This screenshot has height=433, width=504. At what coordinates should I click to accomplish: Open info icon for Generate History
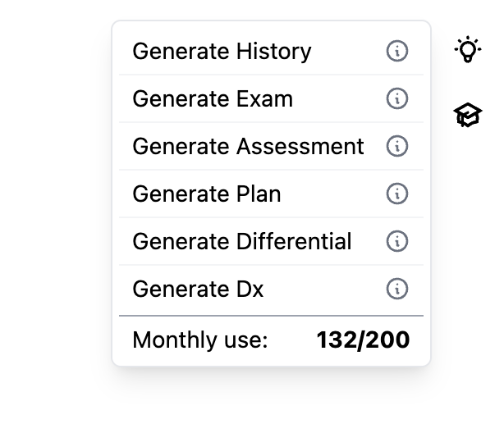[397, 52]
